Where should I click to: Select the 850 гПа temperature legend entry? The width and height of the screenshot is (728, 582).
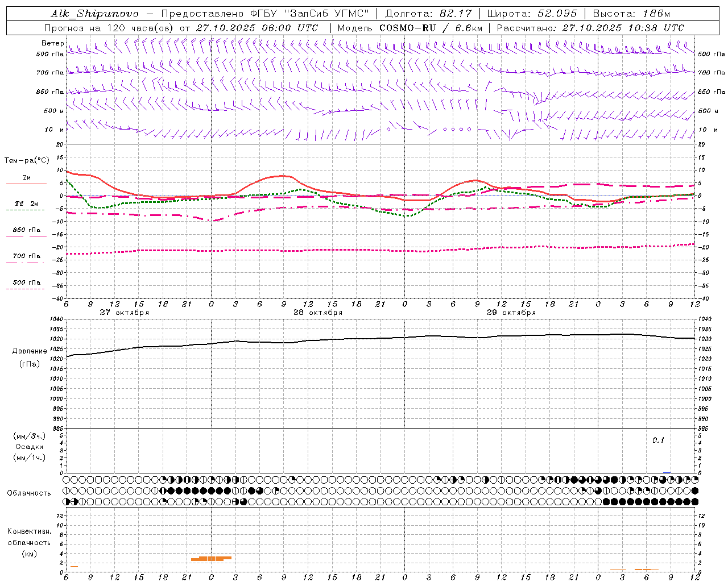26,231
